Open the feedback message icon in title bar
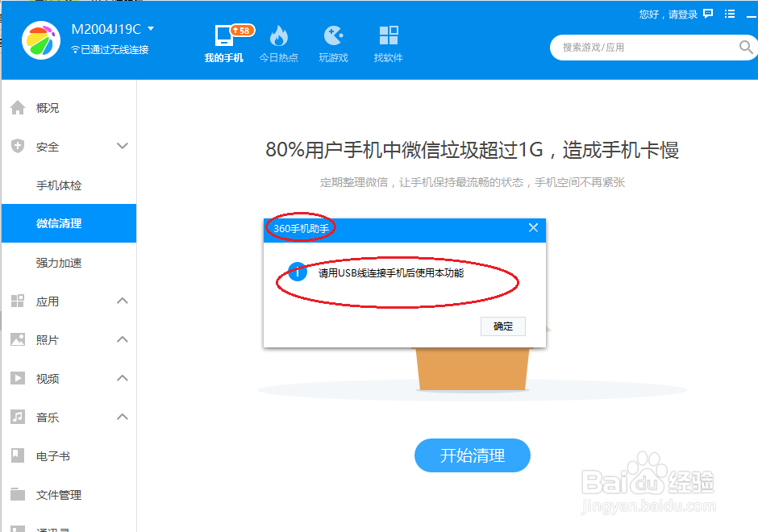This screenshot has height=532, width=758. [708, 14]
